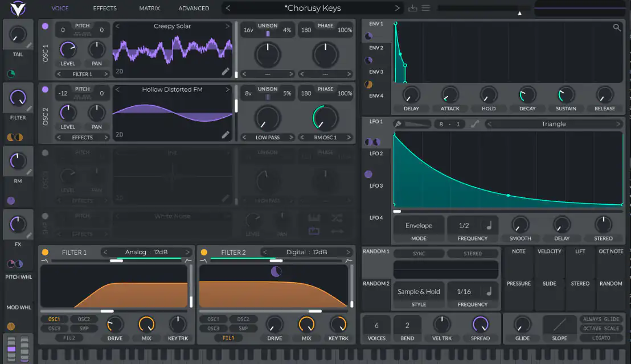This screenshot has height=364, width=631.
Task: Open the VOICE tab
Action: (60, 8)
